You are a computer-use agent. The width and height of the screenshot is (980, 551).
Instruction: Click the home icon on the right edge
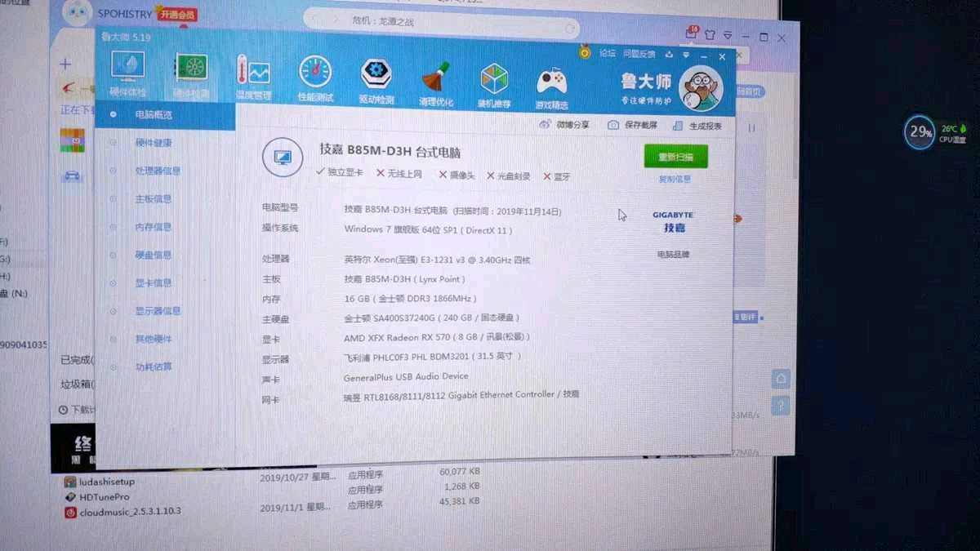782,379
